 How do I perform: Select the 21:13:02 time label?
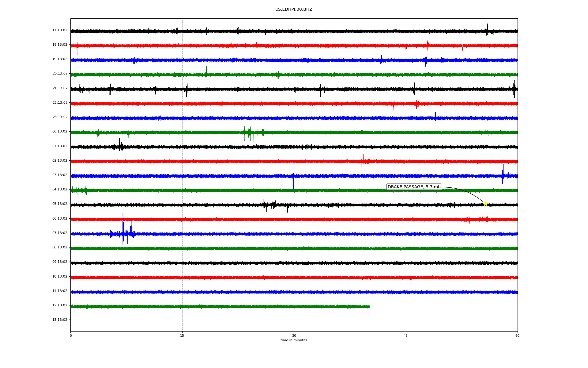coord(60,88)
